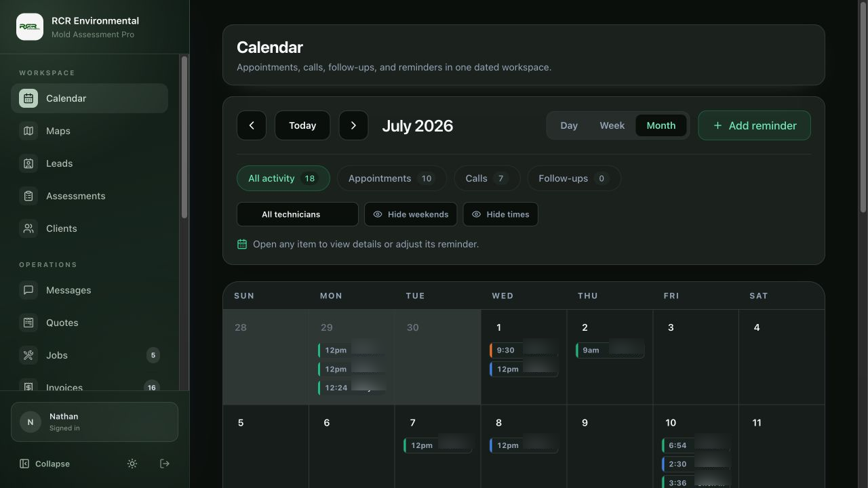Image resolution: width=868 pixels, height=488 pixels.
Task: Click Add reminder button
Action: 755,125
